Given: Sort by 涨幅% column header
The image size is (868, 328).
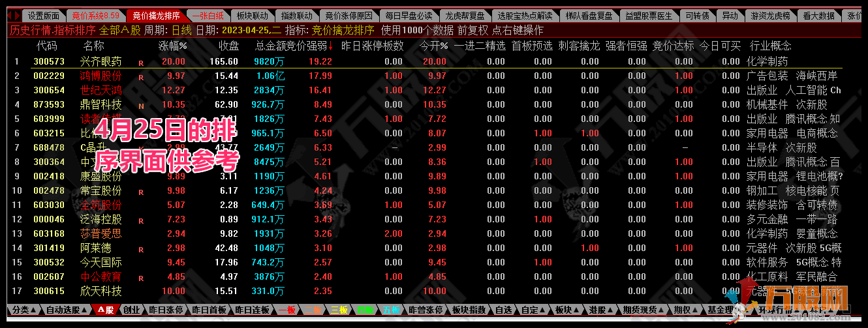Looking at the screenshot, I should (172, 46).
